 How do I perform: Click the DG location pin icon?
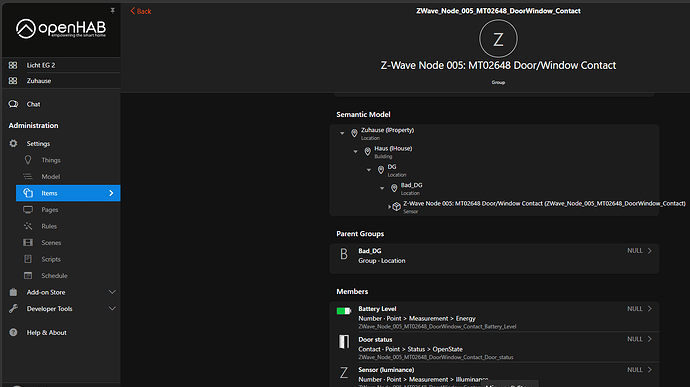(x=381, y=170)
